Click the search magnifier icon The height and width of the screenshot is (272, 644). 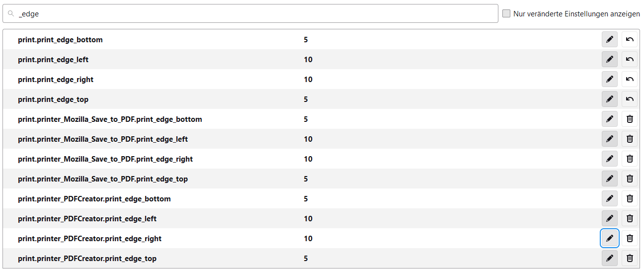(x=11, y=14)
